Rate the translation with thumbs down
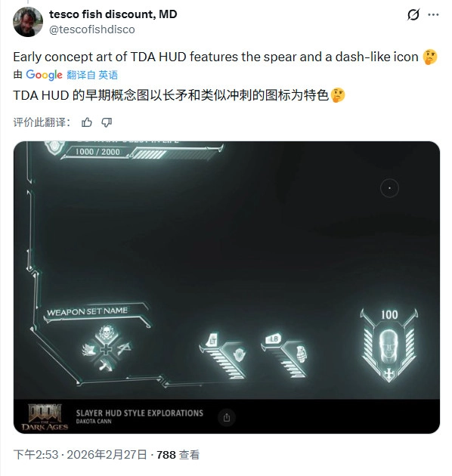The image size is (452, 476). point(107,122)
